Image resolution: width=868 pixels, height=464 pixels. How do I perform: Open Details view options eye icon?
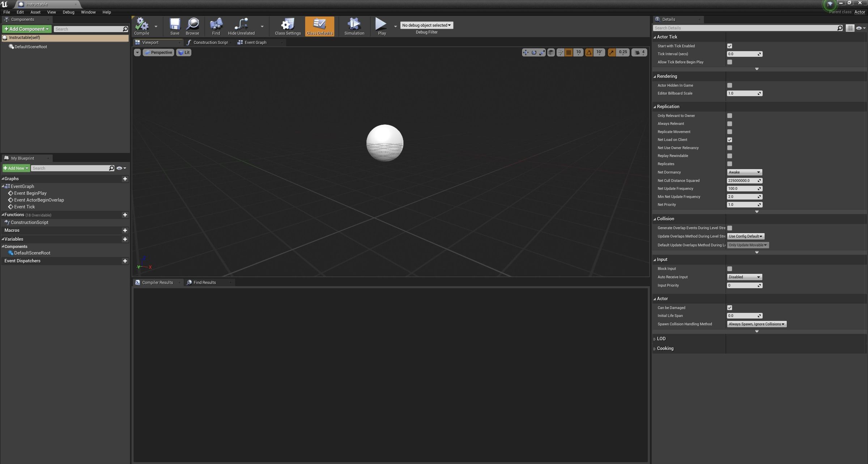(x=860, y=28)
